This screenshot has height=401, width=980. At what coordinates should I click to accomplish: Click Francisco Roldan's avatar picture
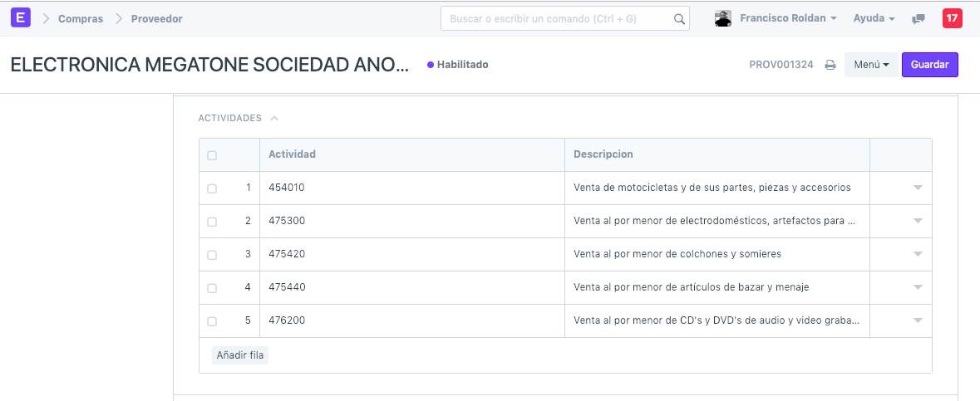coord(723,19)
